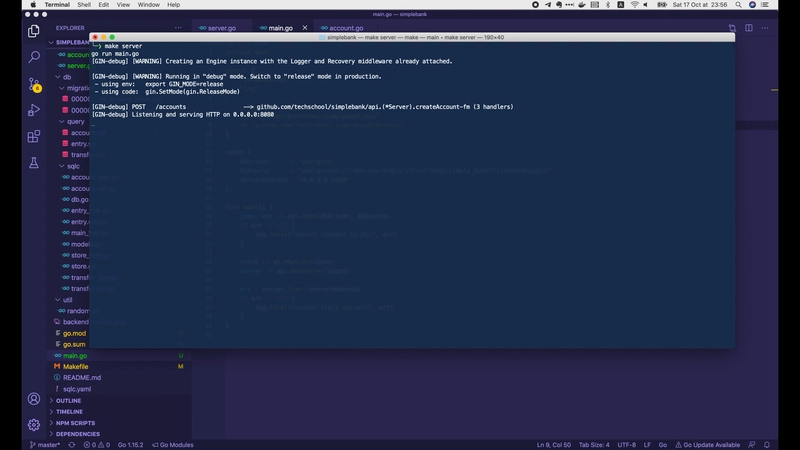Click the master branch in status bar
The height and width of the screenshot is (450, 800).
pyautogui.click(x=45, y=444)
